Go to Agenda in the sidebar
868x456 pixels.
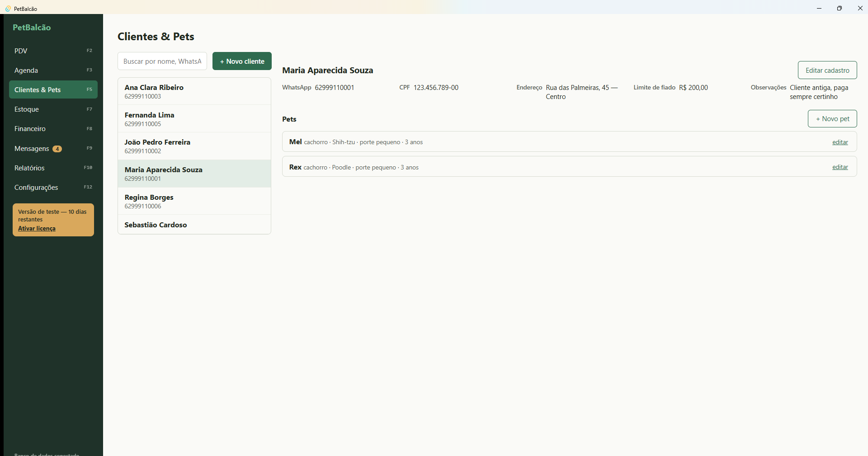[53, 70]
